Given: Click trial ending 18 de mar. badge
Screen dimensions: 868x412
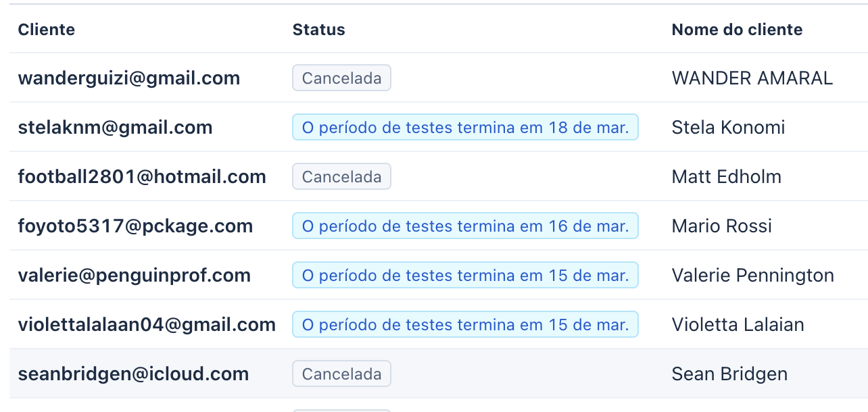Looking at the screenshot, I should (465, 128).
